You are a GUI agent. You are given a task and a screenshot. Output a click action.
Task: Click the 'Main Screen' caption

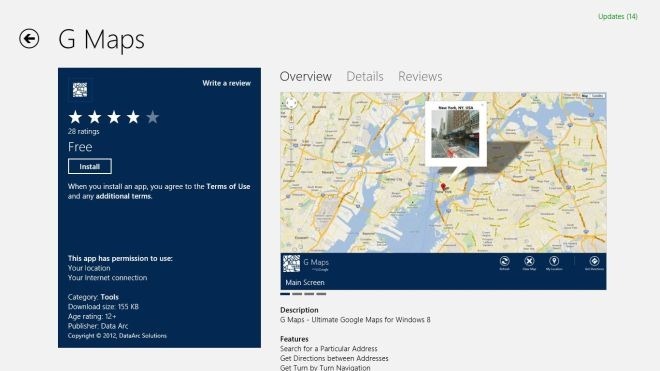tap(305, 283)
